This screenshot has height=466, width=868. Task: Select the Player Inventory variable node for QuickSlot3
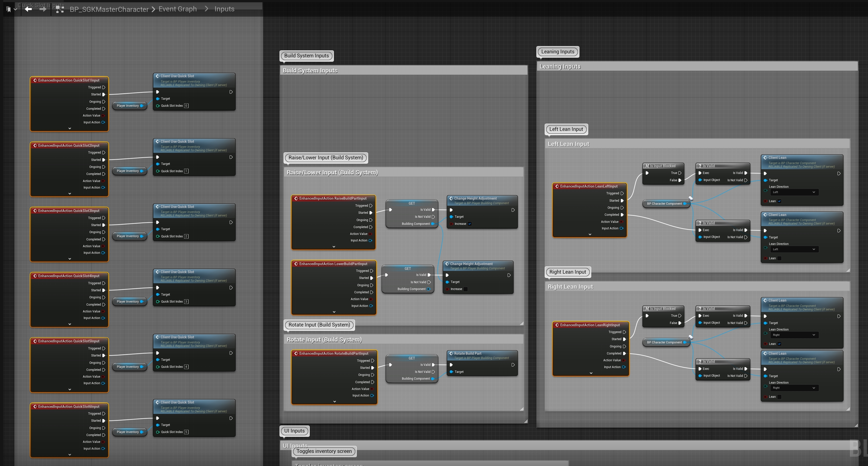pyautogui.click(x=128, y=236)
